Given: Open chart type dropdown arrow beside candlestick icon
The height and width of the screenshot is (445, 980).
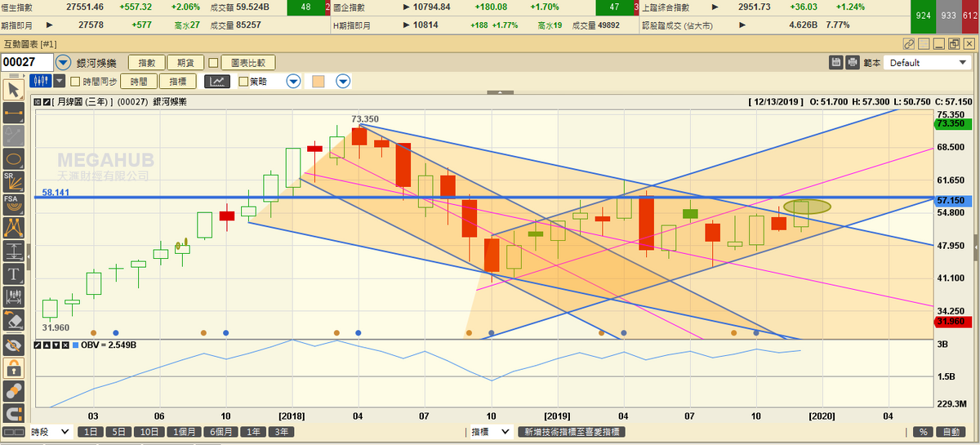Looking at the screenshot, I should [x=59, y=81].
